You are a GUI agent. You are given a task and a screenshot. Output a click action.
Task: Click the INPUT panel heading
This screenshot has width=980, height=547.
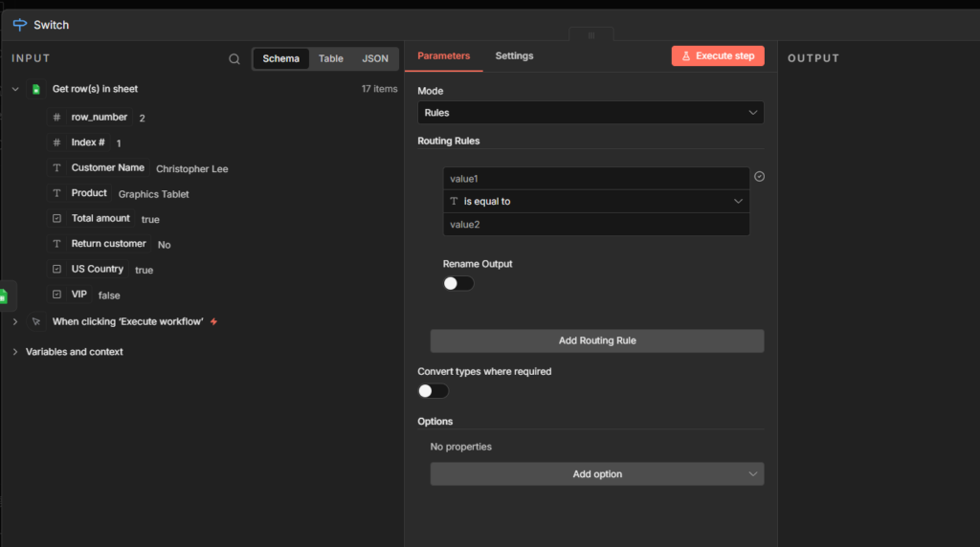click(x=31, y=58)
